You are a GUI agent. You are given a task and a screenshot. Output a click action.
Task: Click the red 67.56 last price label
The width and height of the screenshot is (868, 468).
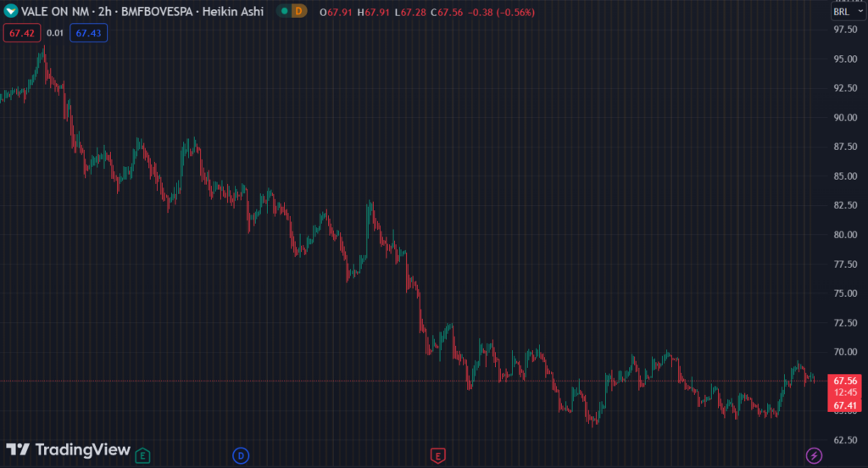click(x=845, y=381)
